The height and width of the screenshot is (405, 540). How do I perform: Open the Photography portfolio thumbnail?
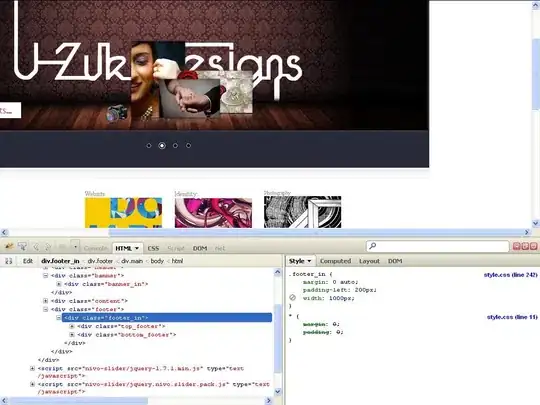point(302,212)
